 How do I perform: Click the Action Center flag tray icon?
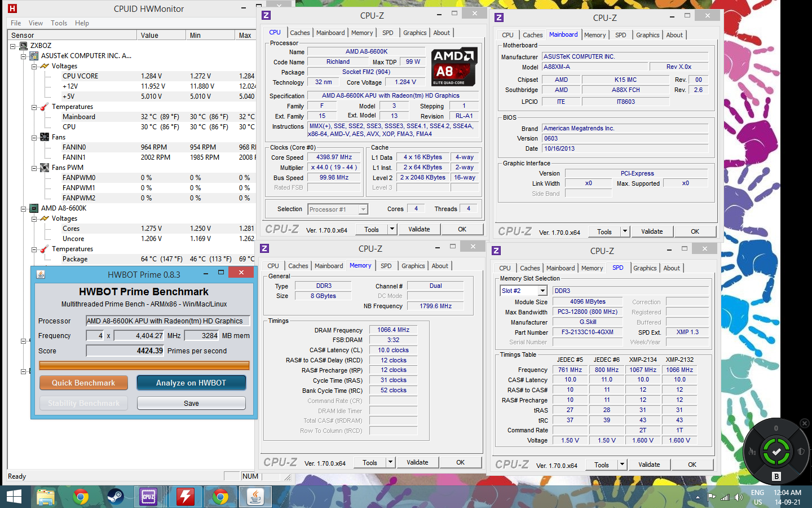pos(712,497)
